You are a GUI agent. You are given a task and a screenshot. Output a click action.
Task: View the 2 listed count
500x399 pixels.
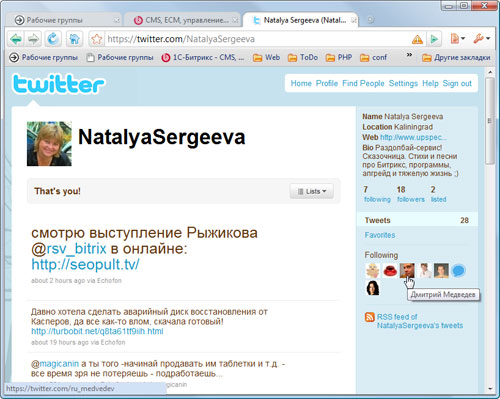point(438,194)
